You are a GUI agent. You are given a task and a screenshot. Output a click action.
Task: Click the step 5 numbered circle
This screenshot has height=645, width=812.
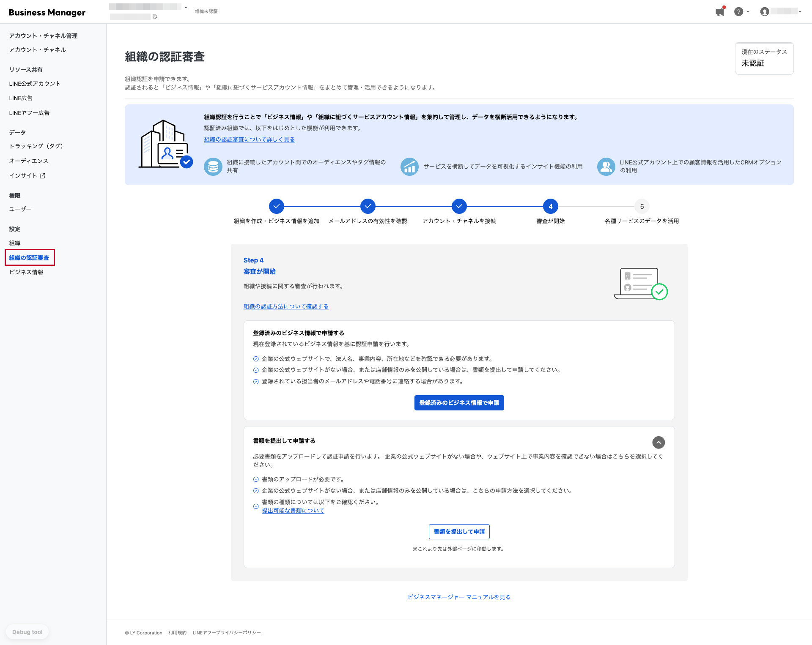642,206
